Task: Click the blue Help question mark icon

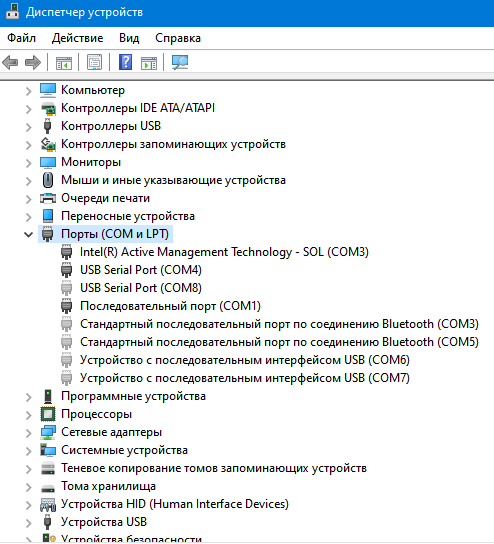Action: 125,62
